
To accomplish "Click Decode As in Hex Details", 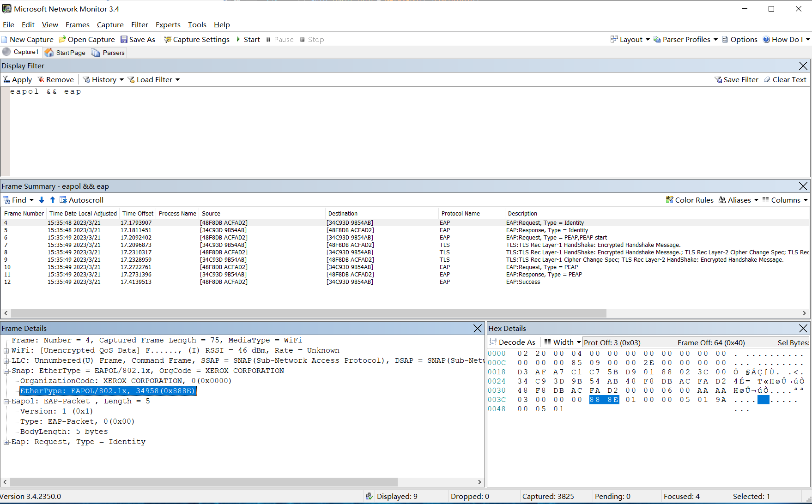I will [x=513, y=342].
